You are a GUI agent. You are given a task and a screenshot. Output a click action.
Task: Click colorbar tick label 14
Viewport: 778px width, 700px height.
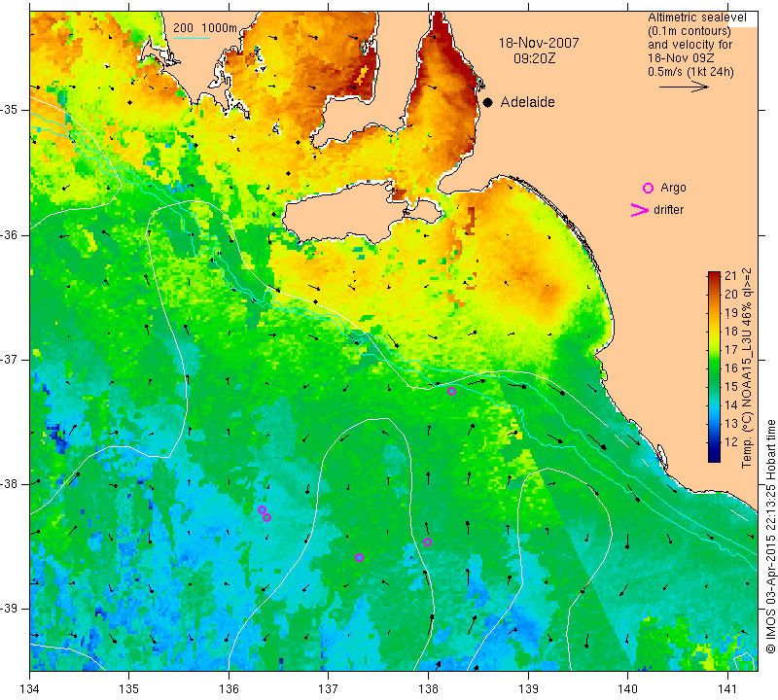(731, 404)
